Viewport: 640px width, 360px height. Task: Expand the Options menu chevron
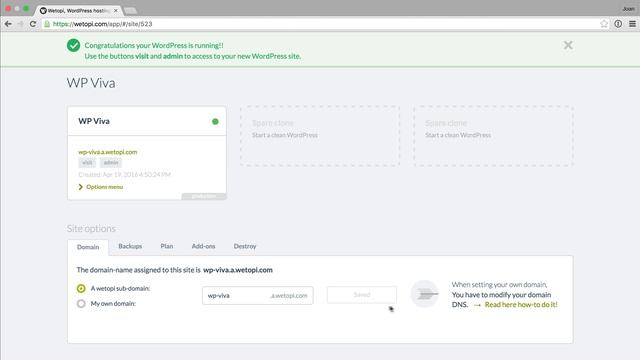80,187
